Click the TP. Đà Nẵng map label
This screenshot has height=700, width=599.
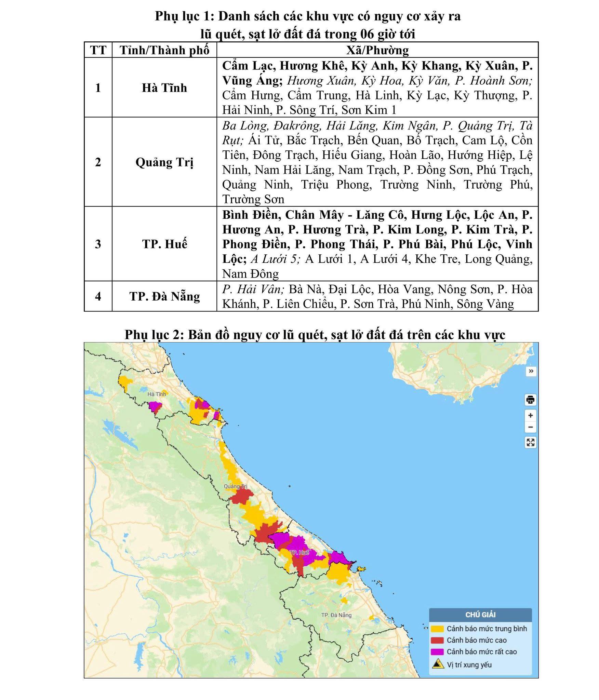(x=336, y=615)
